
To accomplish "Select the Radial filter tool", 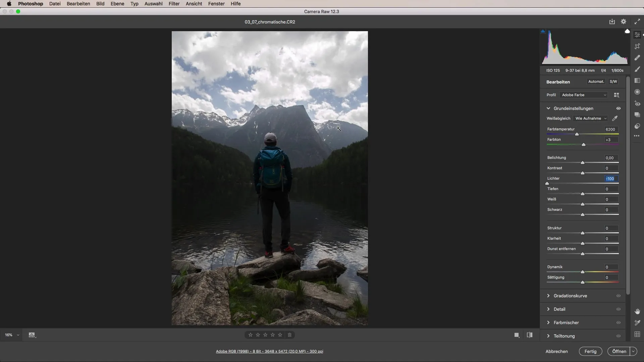I will click(637, 92).
